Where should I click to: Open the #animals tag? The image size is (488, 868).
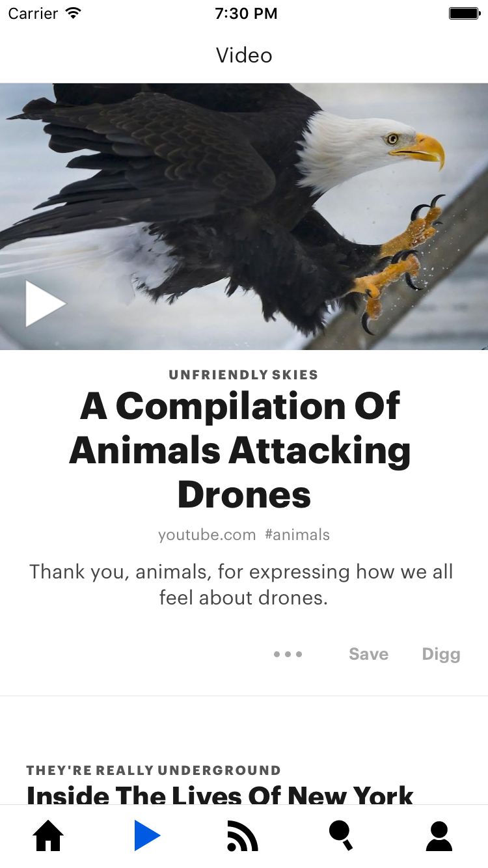coord(297,535)
